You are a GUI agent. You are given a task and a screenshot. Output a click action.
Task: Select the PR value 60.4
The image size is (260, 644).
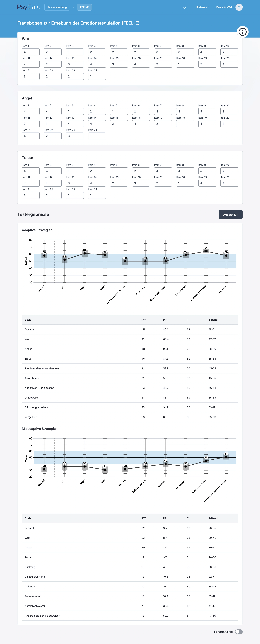pyautogui.click(x=166, y=339)
